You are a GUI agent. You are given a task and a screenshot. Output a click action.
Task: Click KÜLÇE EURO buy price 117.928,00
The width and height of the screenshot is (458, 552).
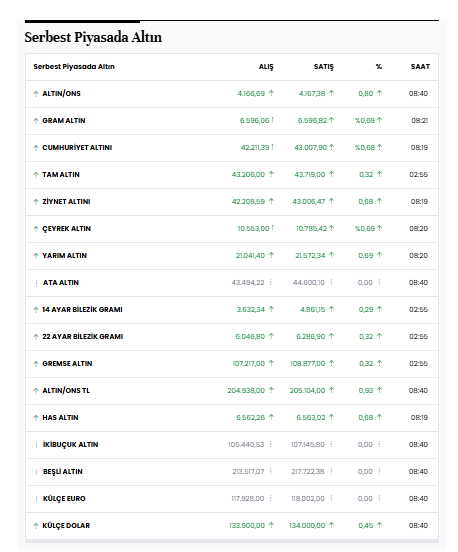[247, 499]
